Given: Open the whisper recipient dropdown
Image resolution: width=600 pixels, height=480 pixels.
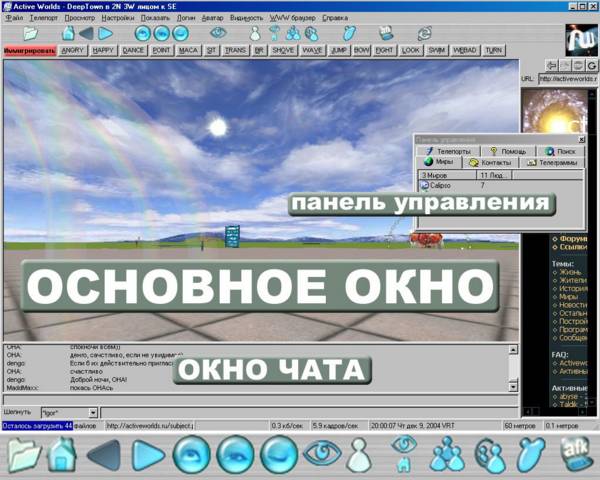Looking at the screenshot, I should (x=93, y=413).
